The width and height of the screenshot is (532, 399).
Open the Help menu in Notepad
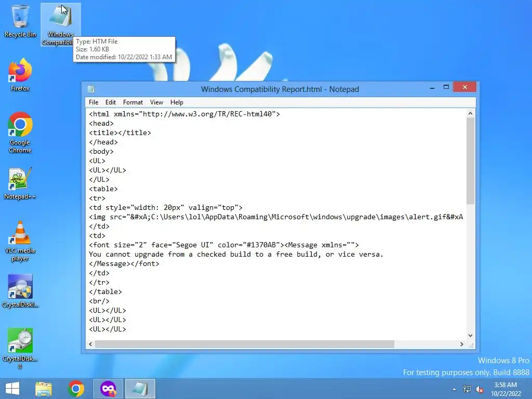point(177,102)
